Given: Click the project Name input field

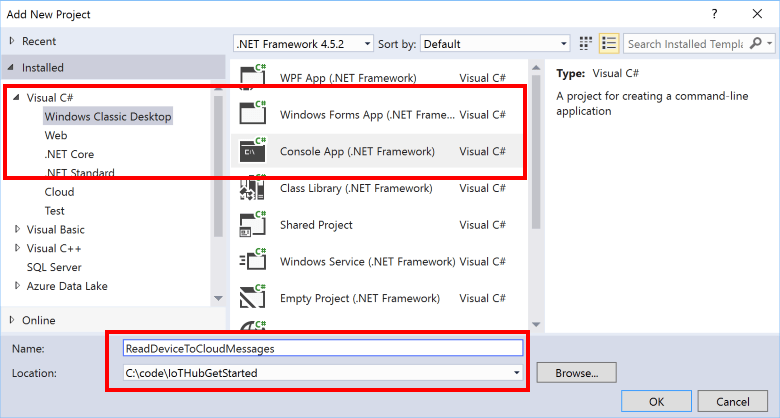Looking at the screenshot, I should pyautogui.click(x=323, y=348).
